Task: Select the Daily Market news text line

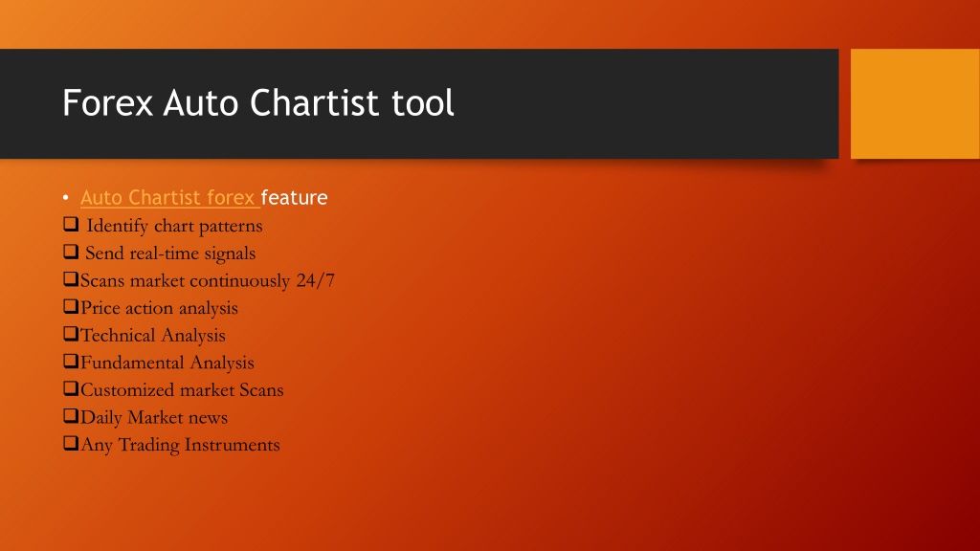Action: pos(154,417)
